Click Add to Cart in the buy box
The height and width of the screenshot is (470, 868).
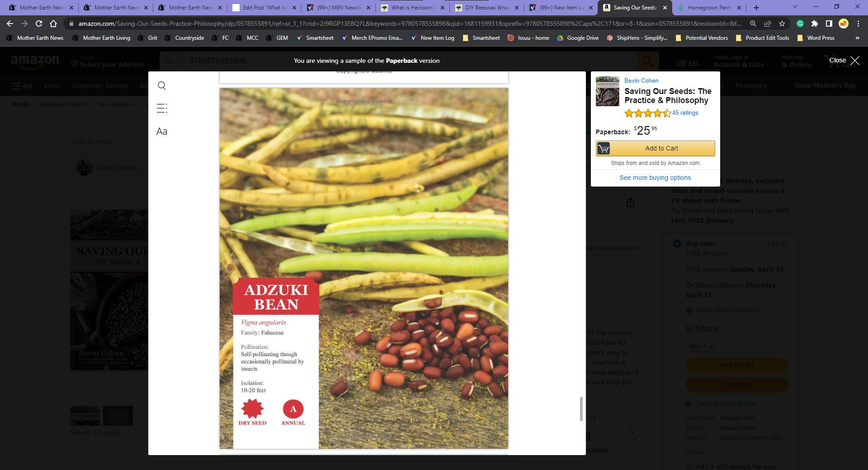737,365
